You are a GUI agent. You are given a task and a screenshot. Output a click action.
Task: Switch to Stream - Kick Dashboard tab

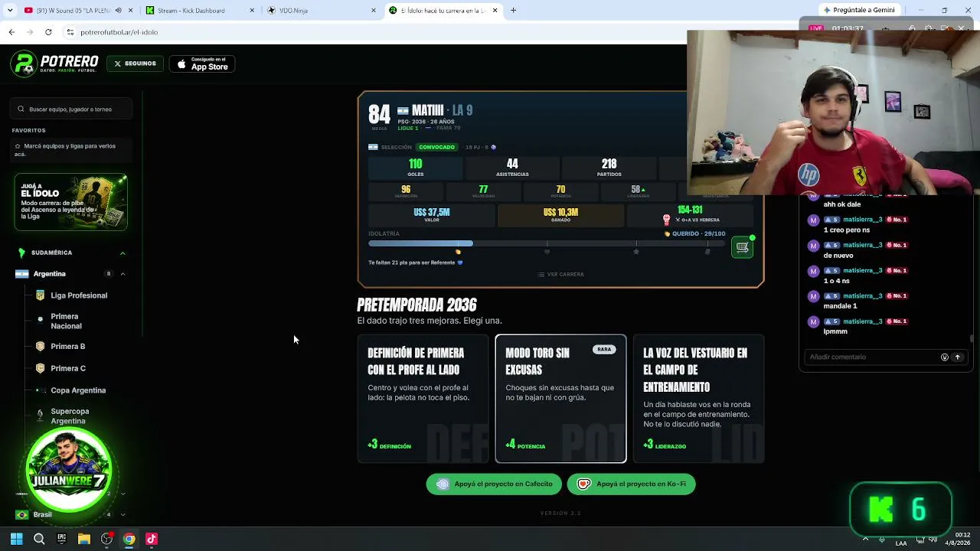[199, 11]
